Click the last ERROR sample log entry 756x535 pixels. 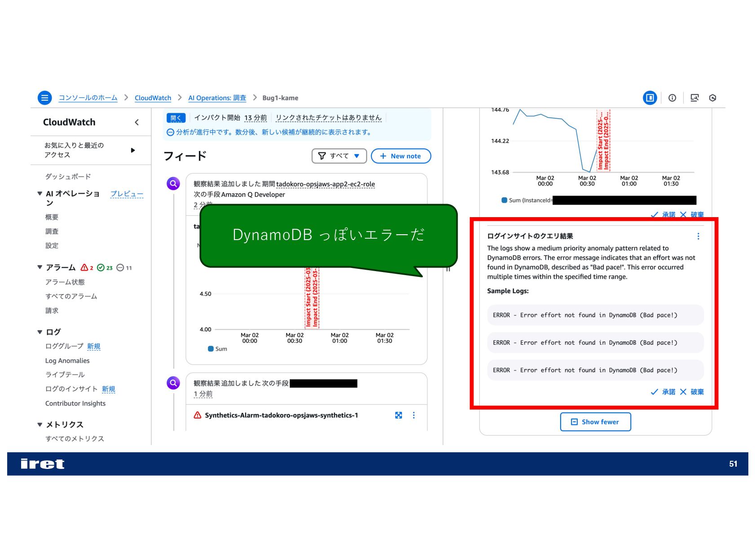click(595, 370)
